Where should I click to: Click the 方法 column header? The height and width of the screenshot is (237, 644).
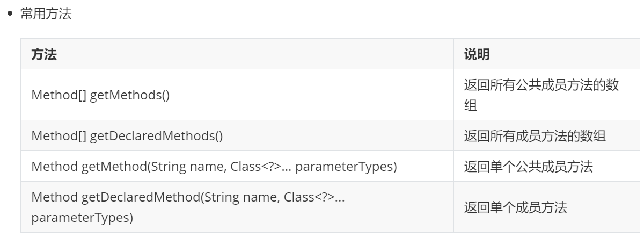coord(44,54)
